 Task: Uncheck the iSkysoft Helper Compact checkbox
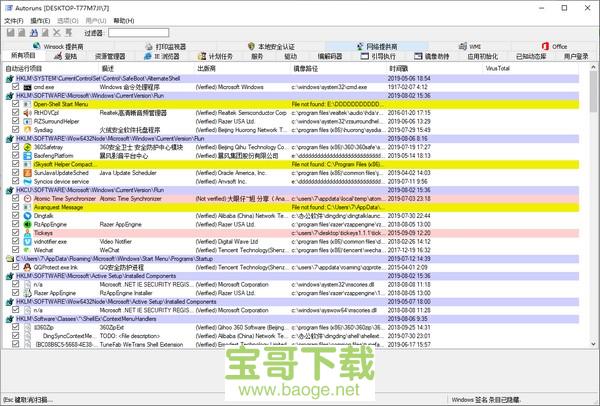point(16,164)
